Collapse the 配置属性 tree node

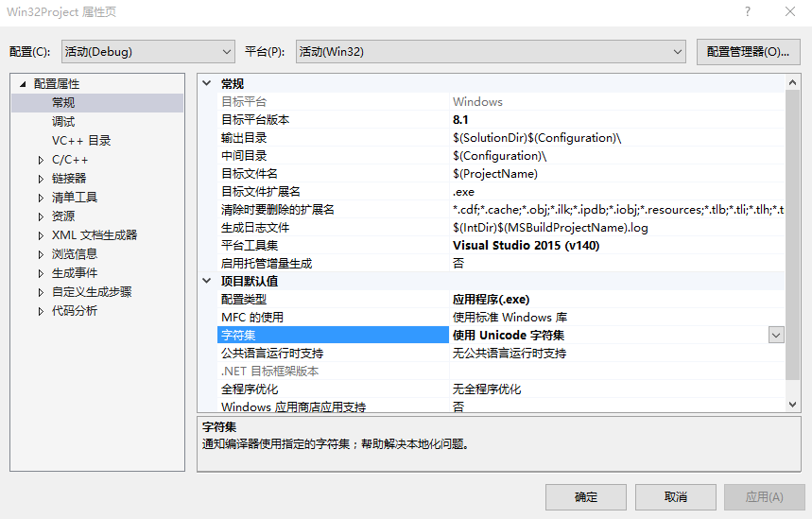click(23, 84)
